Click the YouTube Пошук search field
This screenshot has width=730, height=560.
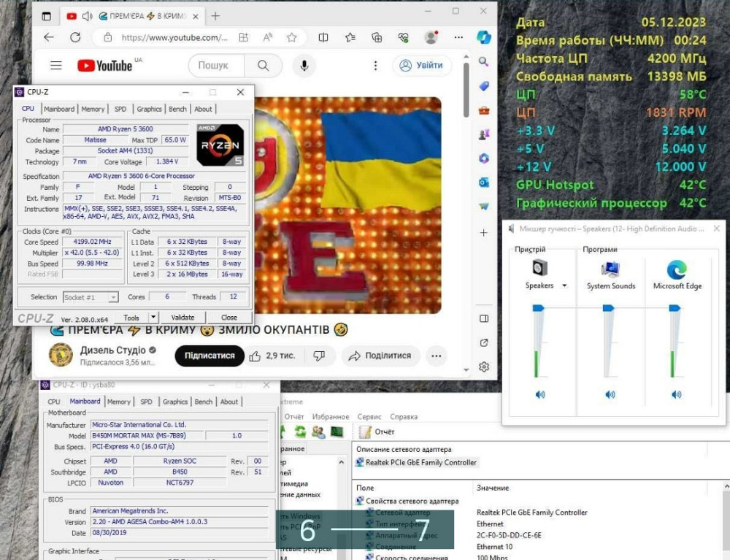point(213,66)
